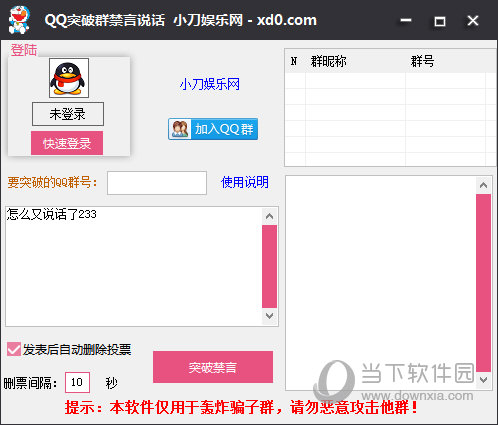Click the Doraemon app icon in title bar

19,20
